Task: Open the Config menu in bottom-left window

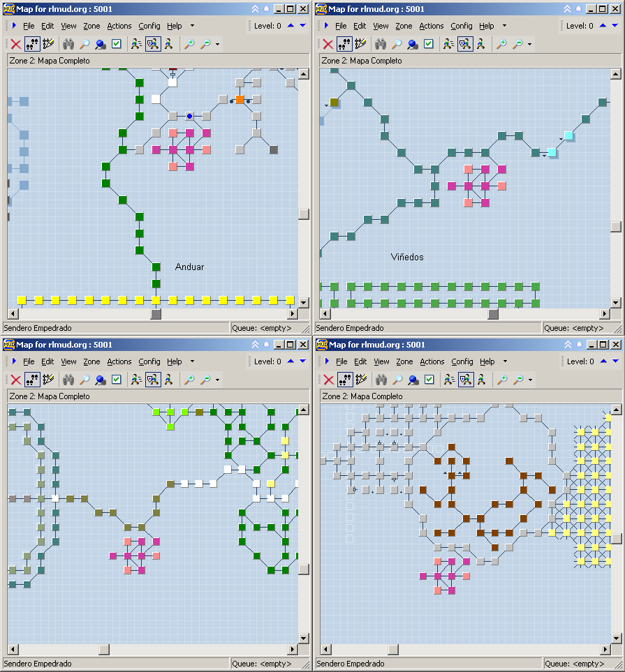Action: [x=149, y=361]
